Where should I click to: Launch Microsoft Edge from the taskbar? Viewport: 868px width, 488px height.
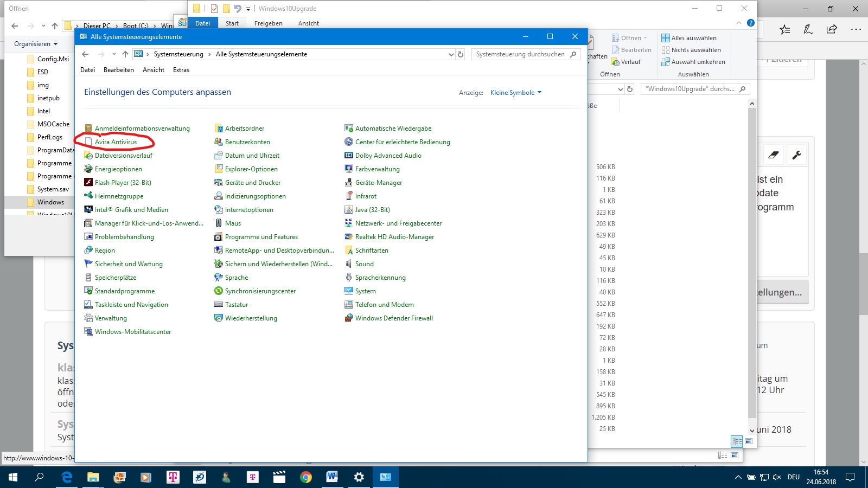click(67, 477)
